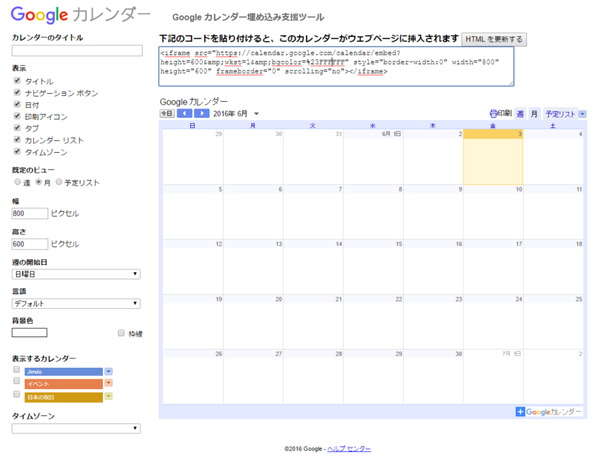Go to previous month with left arrow
602x457 pixels.
point(184,114)
